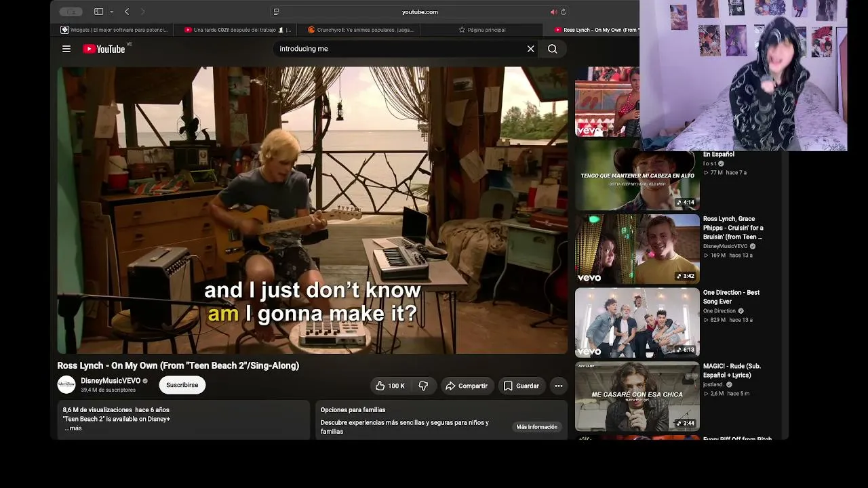The width and height of the screenshot is (868, 488).
Task: Click the "39,4 M de suscriptores" text
Action: (x=108, y=390)
